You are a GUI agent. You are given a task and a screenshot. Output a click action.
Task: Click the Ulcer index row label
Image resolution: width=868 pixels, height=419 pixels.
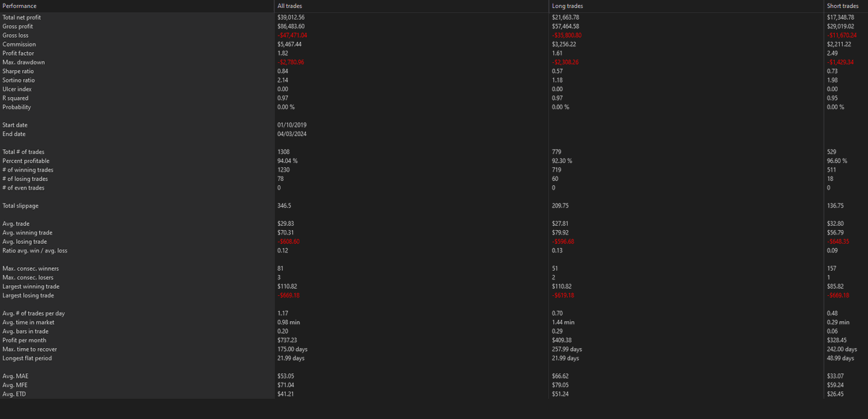pos(17,89)
